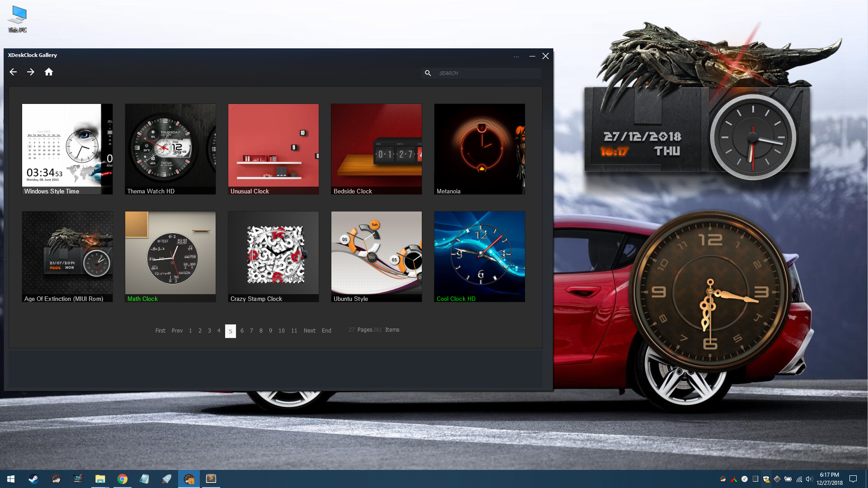868x488 pixels.
Task: Launch Steam from the taskbar
Action: coord(33,479)
